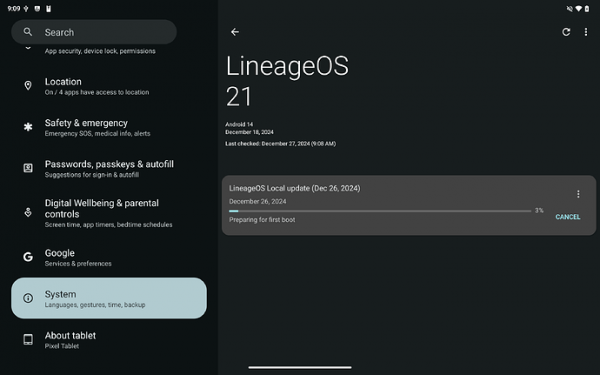
Task: Click the Safety & emergency asterisk icon
Action: 28,127
